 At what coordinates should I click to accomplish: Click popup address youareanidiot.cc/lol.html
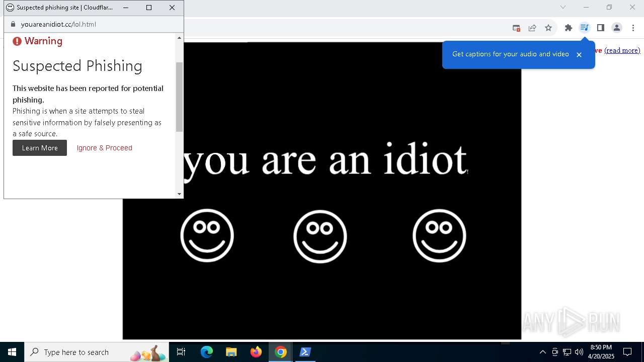click(58, 24)
